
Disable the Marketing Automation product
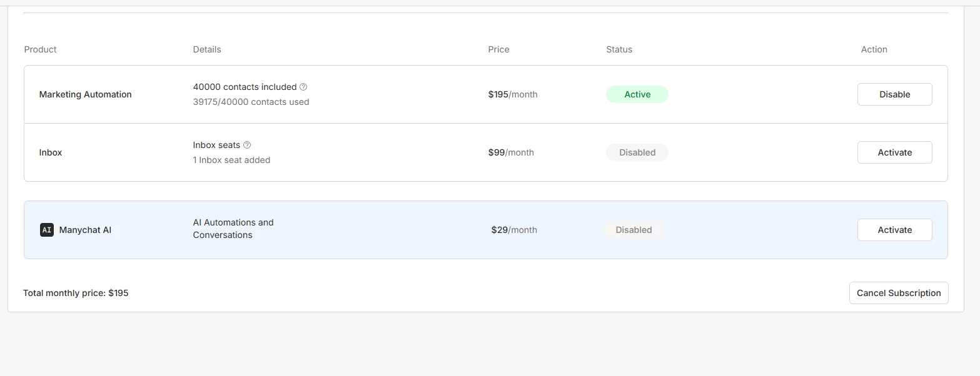[894, 94]
